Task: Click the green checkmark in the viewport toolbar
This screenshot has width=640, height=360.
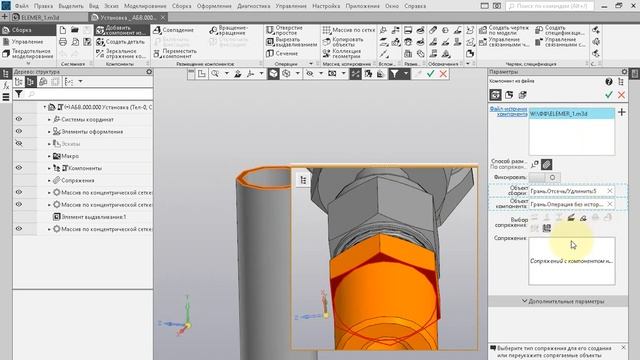Action: coord(431,74)
